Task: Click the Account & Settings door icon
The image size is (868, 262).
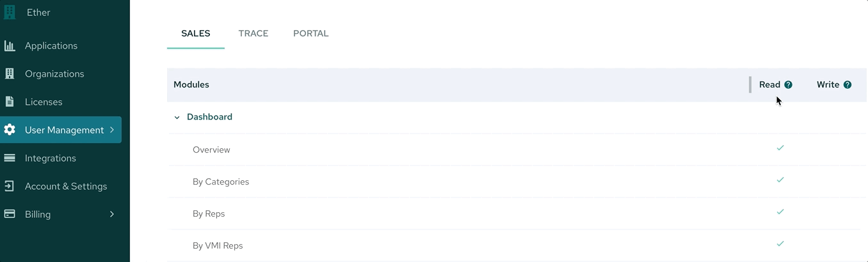Action: coord(10,186)
